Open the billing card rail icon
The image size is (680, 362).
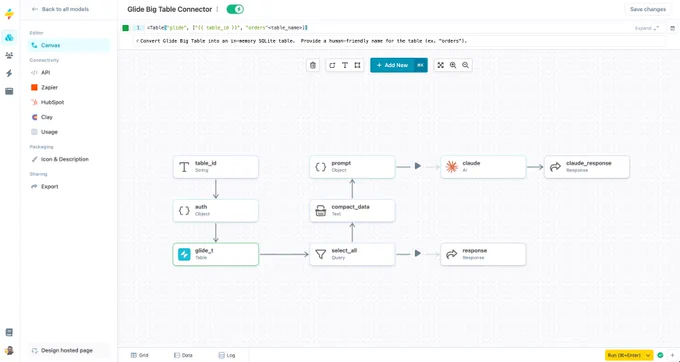tap(9, 91)
